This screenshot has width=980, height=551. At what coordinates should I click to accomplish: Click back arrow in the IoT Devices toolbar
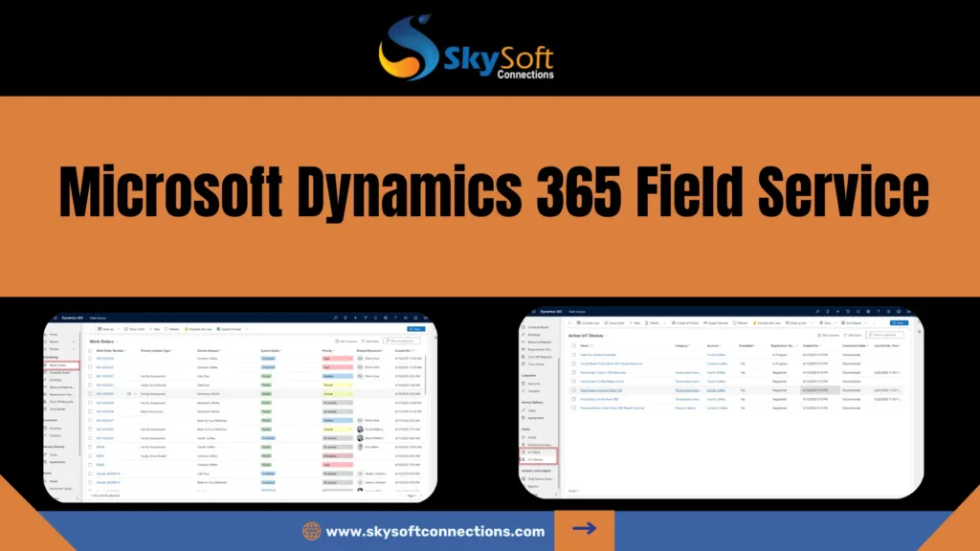569,323
